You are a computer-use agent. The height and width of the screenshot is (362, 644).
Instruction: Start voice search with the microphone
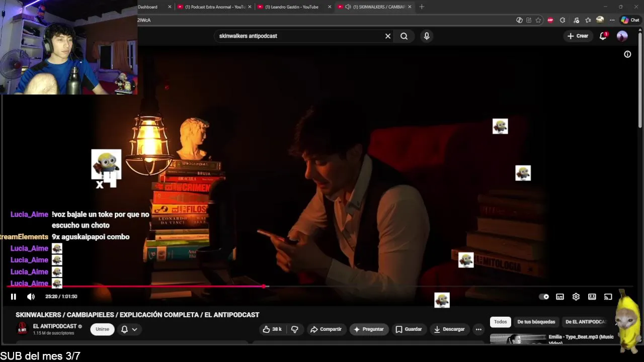click(x=427, y=36)
